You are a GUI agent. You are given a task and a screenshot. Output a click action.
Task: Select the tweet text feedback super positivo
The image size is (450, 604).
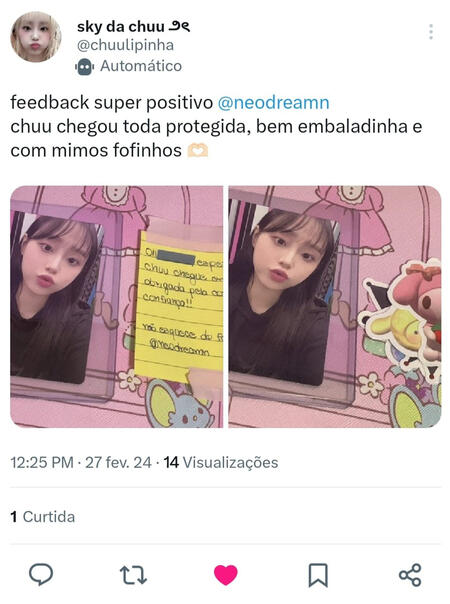112,103
